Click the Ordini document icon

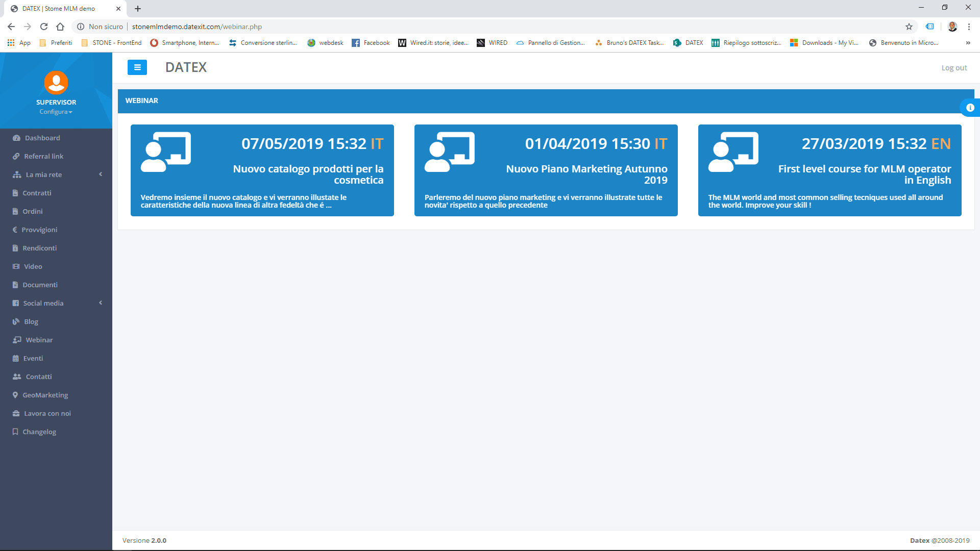[15, 211]
